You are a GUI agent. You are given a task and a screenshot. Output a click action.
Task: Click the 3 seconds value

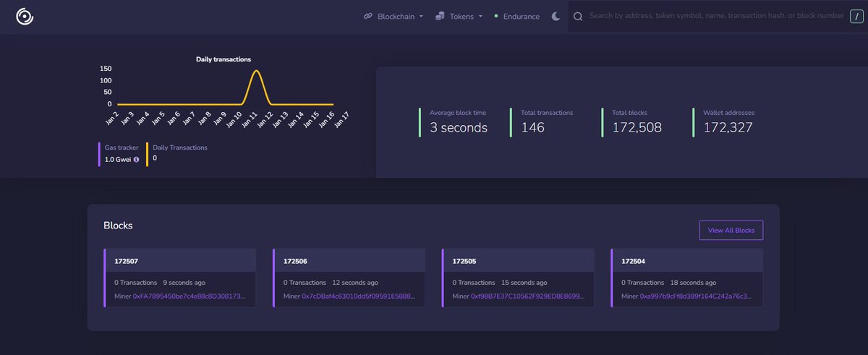pos(459,128)
